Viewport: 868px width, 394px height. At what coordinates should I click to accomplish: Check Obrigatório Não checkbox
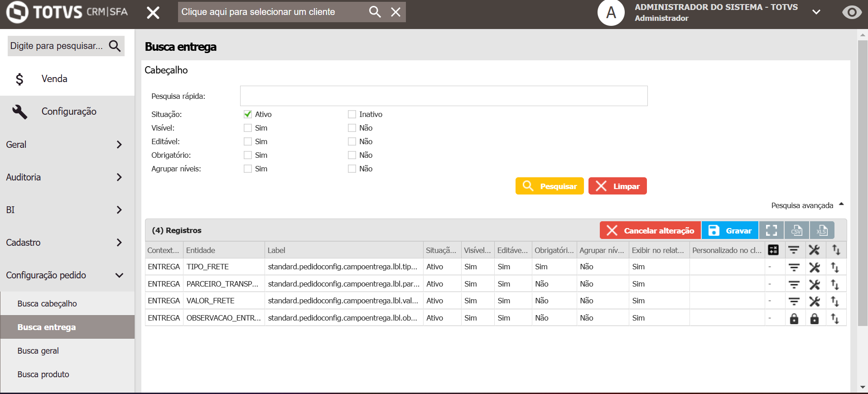(x=352, y=155)
